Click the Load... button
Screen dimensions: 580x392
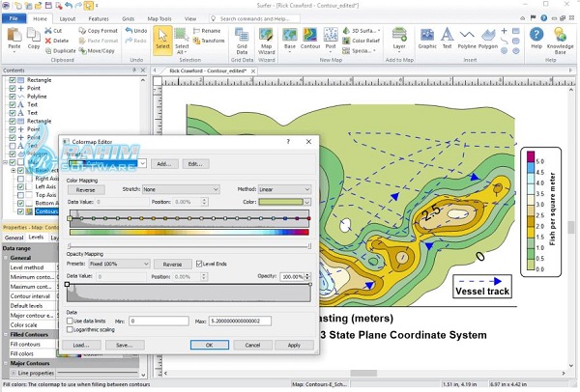(81, 345)
